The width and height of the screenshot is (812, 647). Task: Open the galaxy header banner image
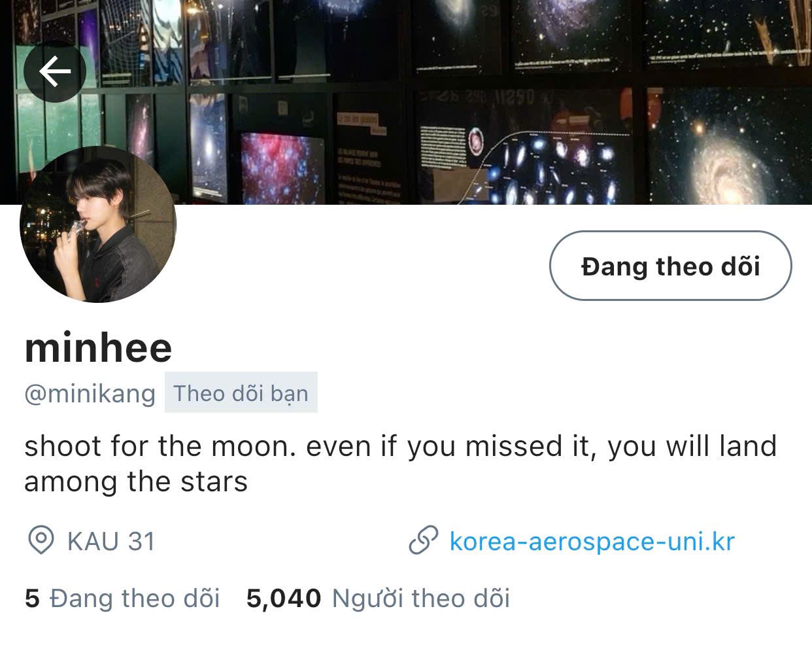pyautogui.click(x=406, y=102)
